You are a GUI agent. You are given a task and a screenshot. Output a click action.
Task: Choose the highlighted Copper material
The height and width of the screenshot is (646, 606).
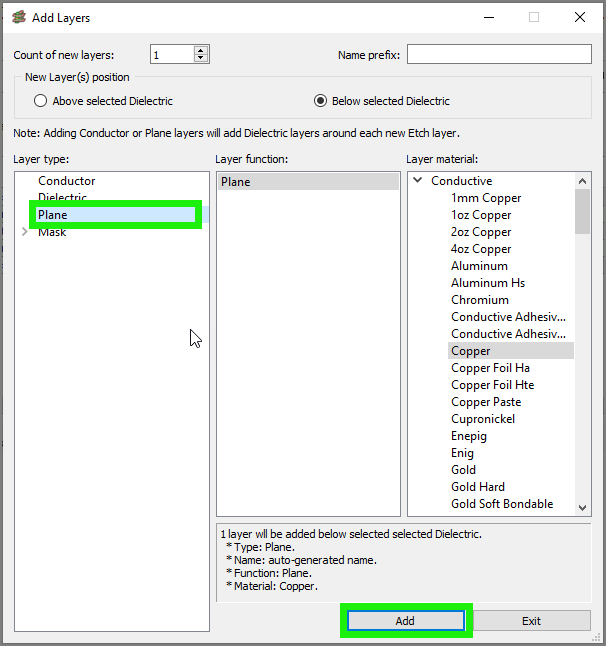511,351
